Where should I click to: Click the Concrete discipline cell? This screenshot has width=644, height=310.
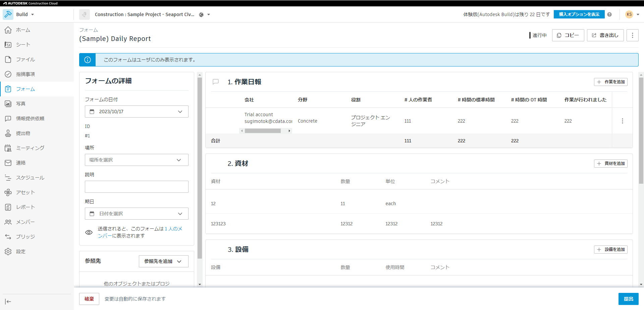tap(308, 121)
